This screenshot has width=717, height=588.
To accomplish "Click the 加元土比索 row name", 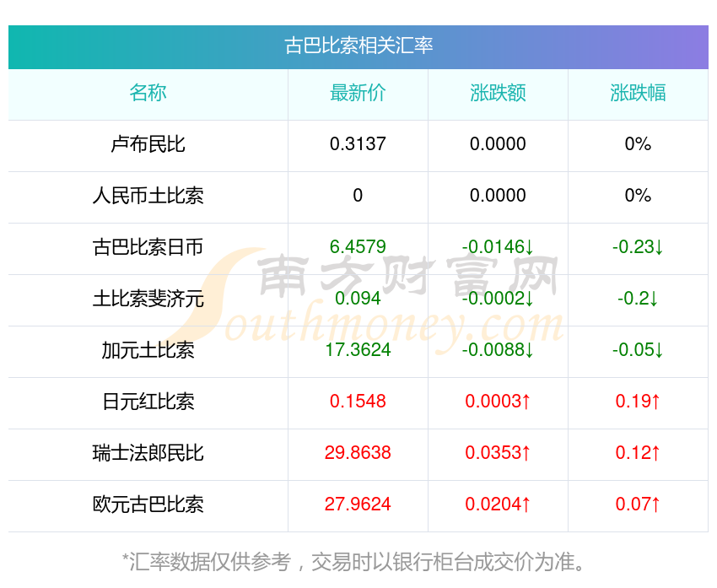I will click(x=148, y=350).
